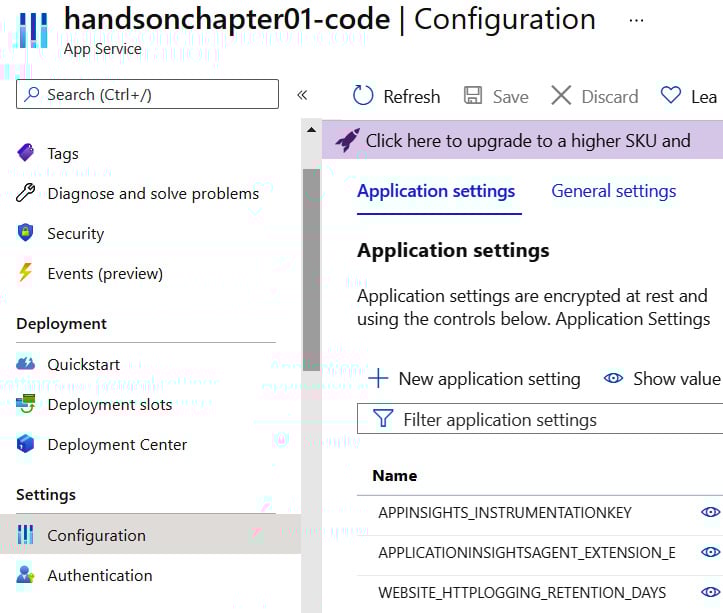Image resolution: width=723 pixels, height=613 pixels.
Task: Click the rocket upgrade icon
Action: coord(348,140)
